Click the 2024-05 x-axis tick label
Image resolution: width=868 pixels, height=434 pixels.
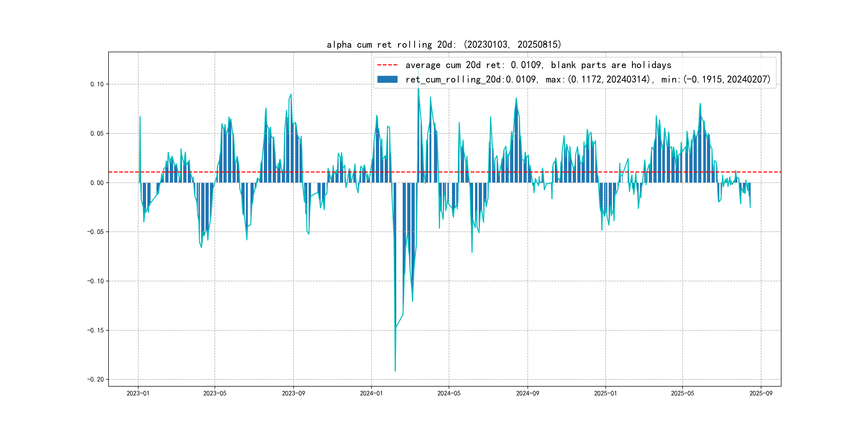[x=448, y=393]
